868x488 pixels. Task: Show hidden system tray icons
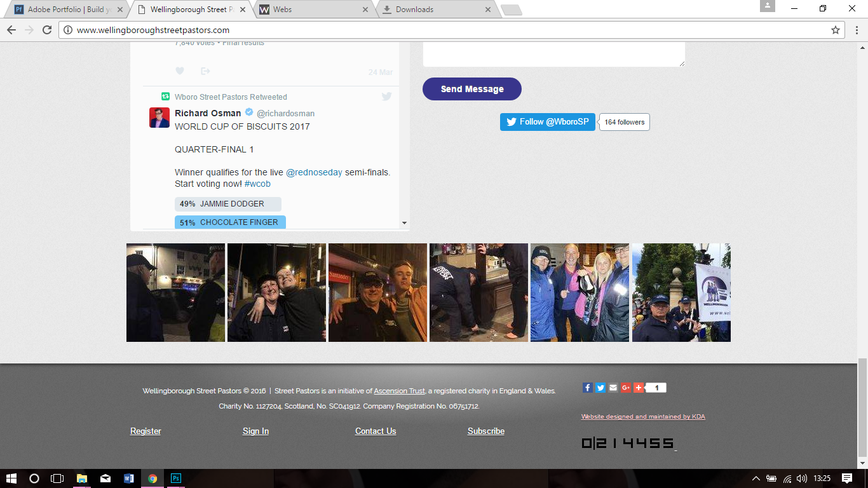click(756, 478)
